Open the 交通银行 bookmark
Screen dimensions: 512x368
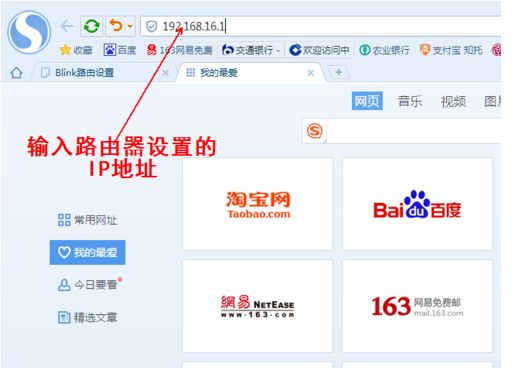[x=251, y=50]
